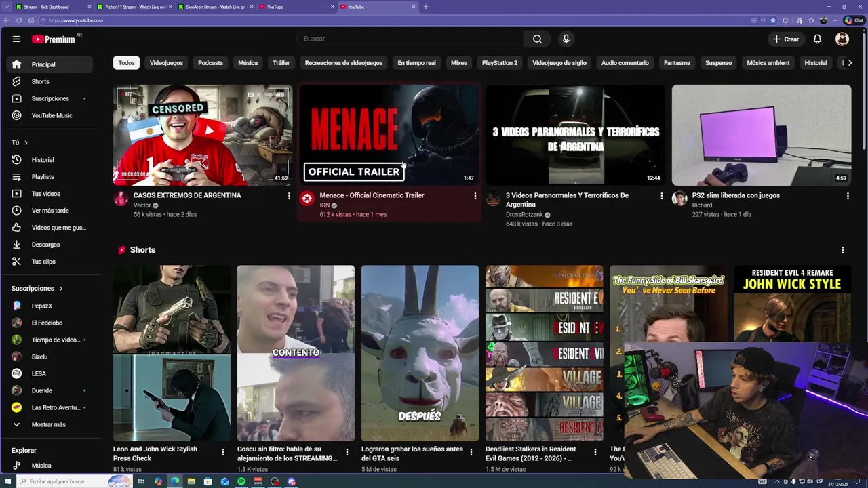Open options for Leon And John Wick short
868x488 pixels.
(x=223, y=452)
